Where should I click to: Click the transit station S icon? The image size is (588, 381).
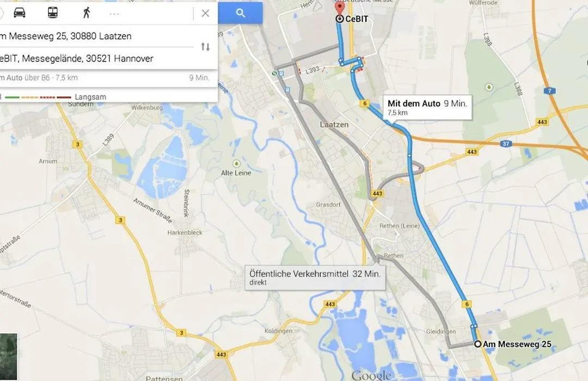point(274,73)
